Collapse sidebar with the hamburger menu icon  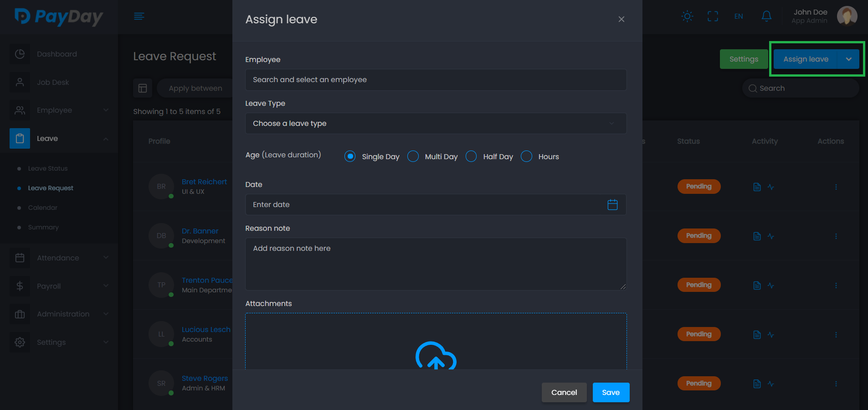point(139,16)
